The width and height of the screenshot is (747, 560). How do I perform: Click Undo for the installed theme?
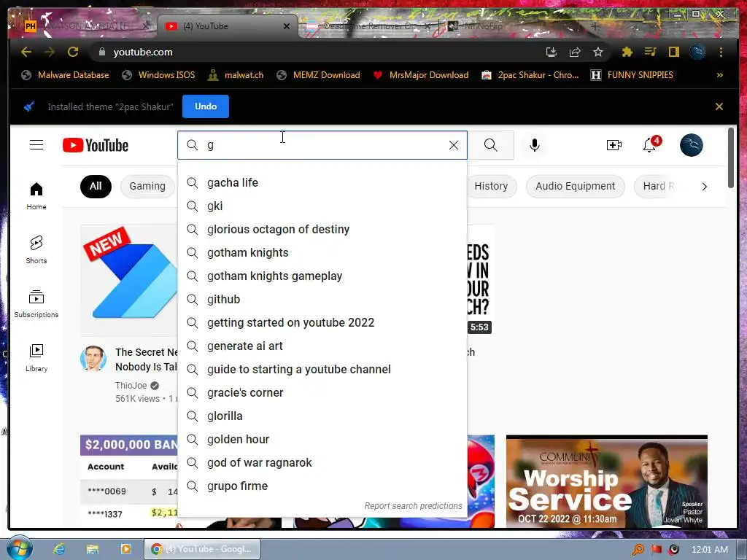[x=205, y=106]
